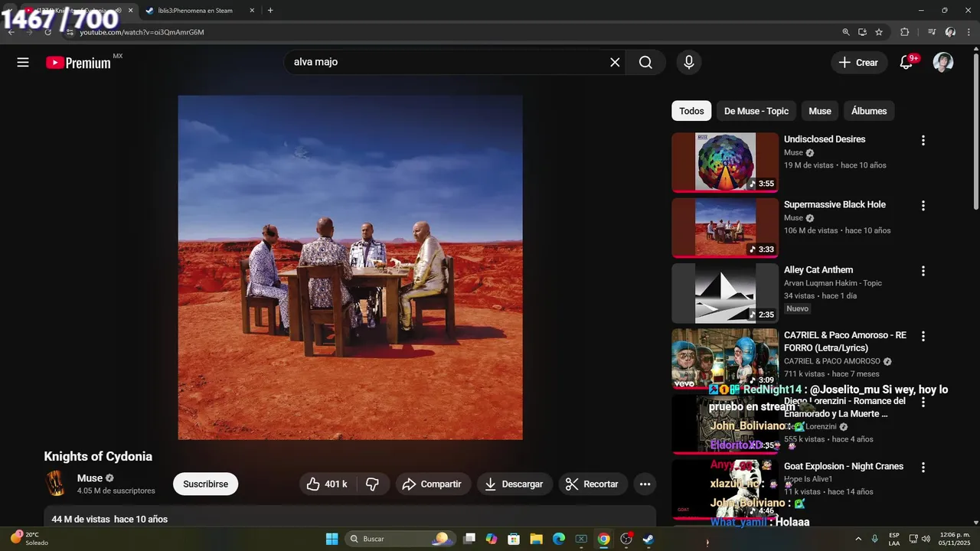The height and width of the screenshot is (551, 980).
Task: Open more actions ellipsis beside Recortar
Action: 645,484
